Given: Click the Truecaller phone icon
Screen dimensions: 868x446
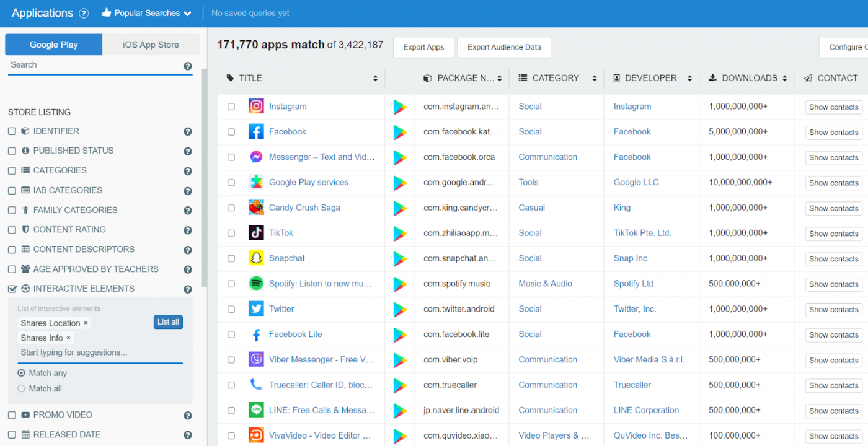Looking at the screenshot, I should point(256,385).
